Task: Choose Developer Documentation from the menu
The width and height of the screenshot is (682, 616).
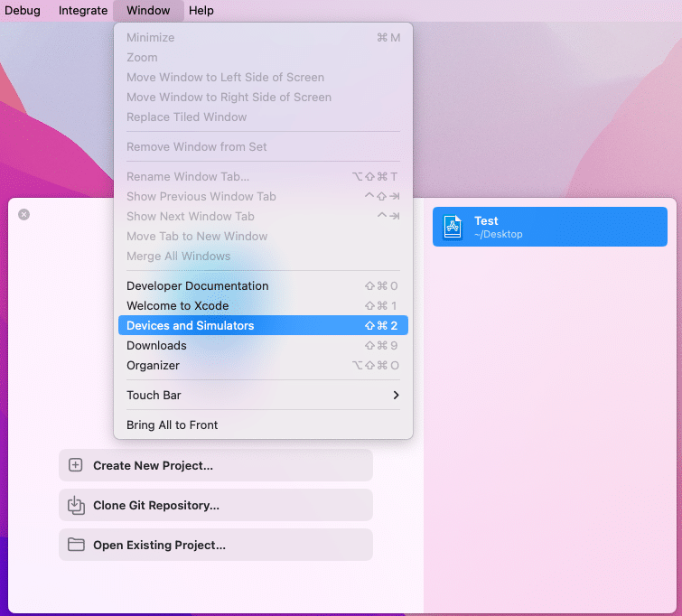Action: click(x=198, y=286)
